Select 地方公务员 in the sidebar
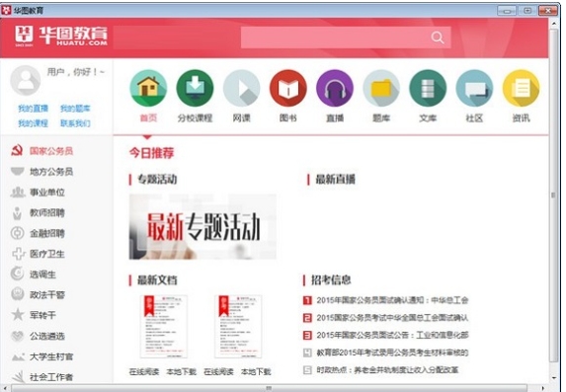Screen dimensions: 566x392 [51, 172]
